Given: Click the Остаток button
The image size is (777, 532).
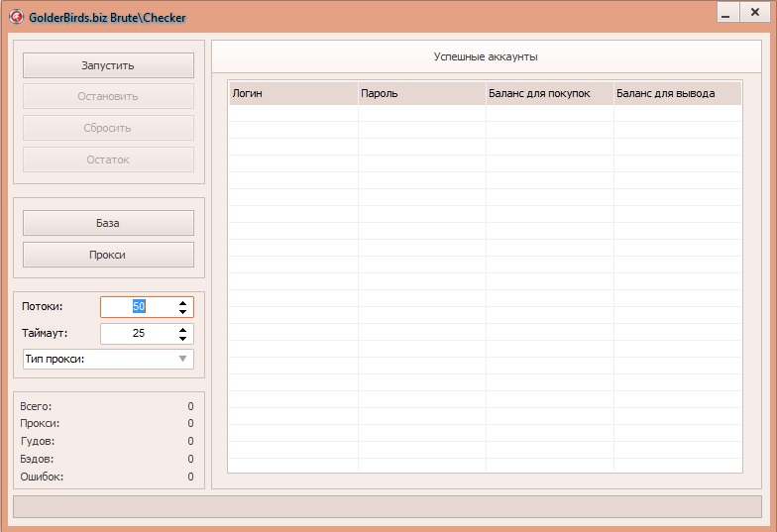Looking at the screenshot, I should pyautogui.click(x=108, y=160).
